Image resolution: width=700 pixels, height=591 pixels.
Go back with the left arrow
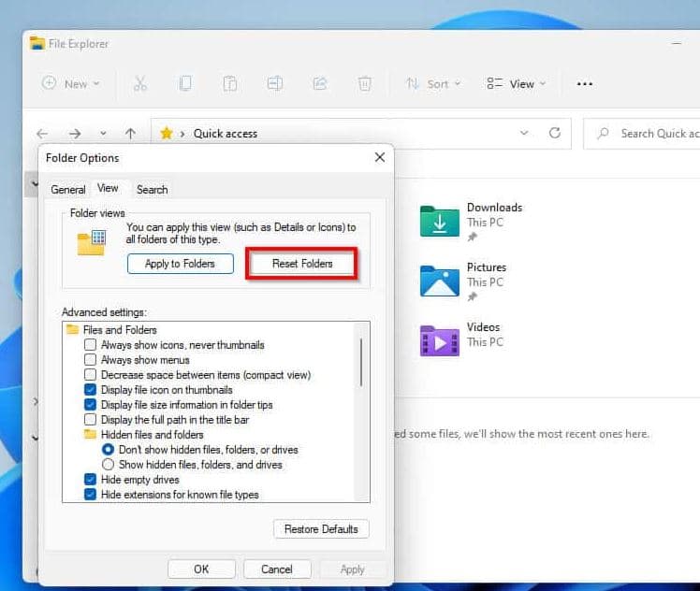tap(42, 134)
